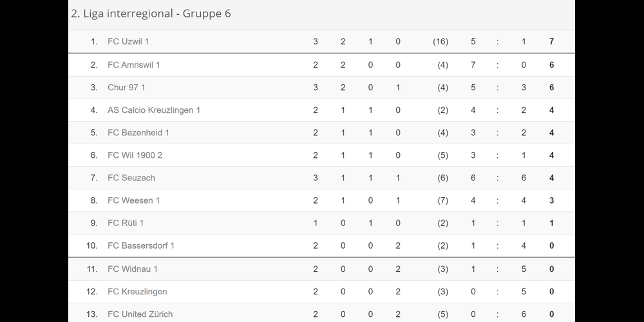Screen dimensions: 644x322
Task: Open the FC Kreuzlingen team link
Action: click(137, 292)
